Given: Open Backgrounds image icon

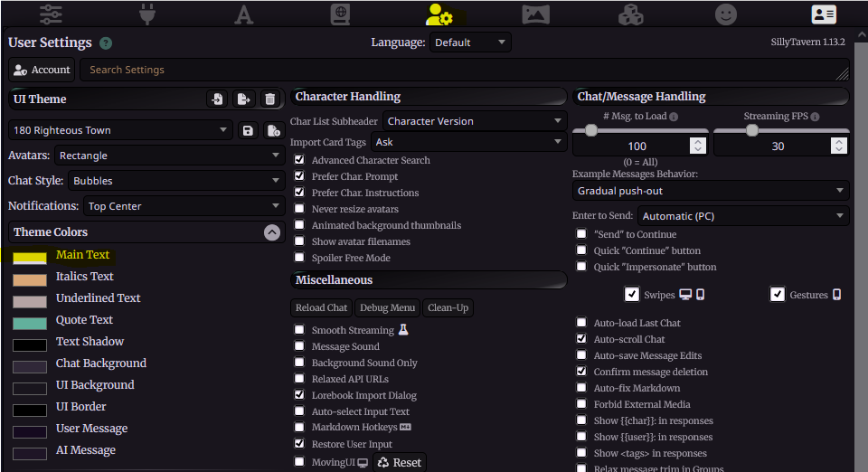Looking at the screenshot, I should (535, 14).
